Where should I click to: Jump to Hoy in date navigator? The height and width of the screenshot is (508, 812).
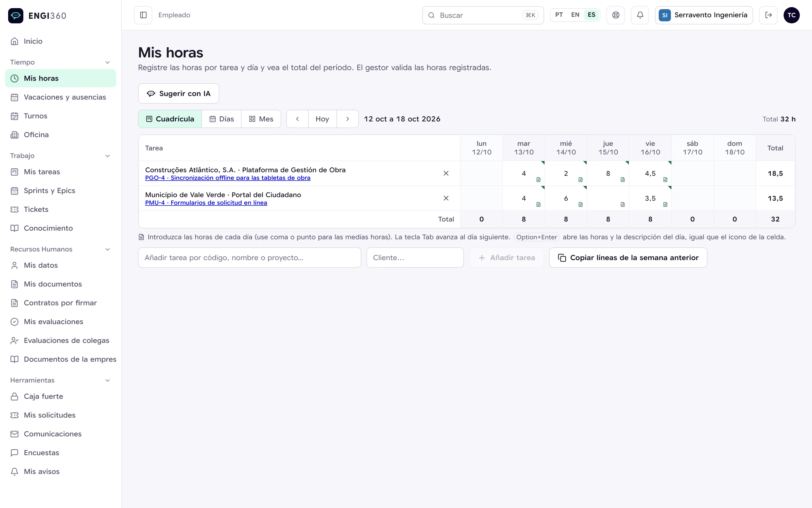pyautogui.click(x=323, y=119)
